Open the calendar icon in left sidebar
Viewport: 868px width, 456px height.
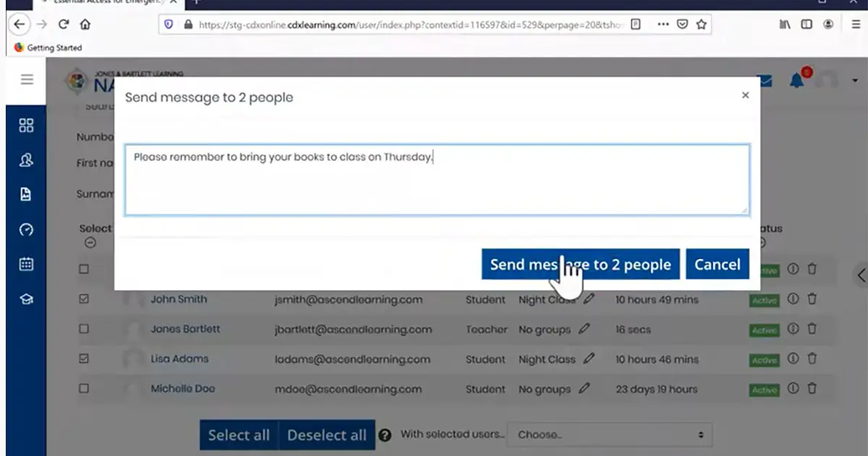(26, 264)
